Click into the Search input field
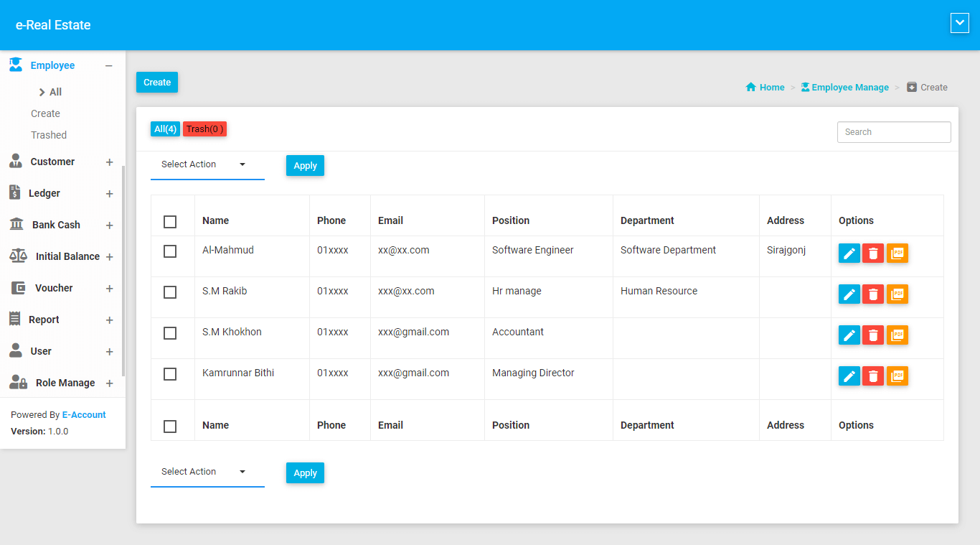 click(893, 132)
